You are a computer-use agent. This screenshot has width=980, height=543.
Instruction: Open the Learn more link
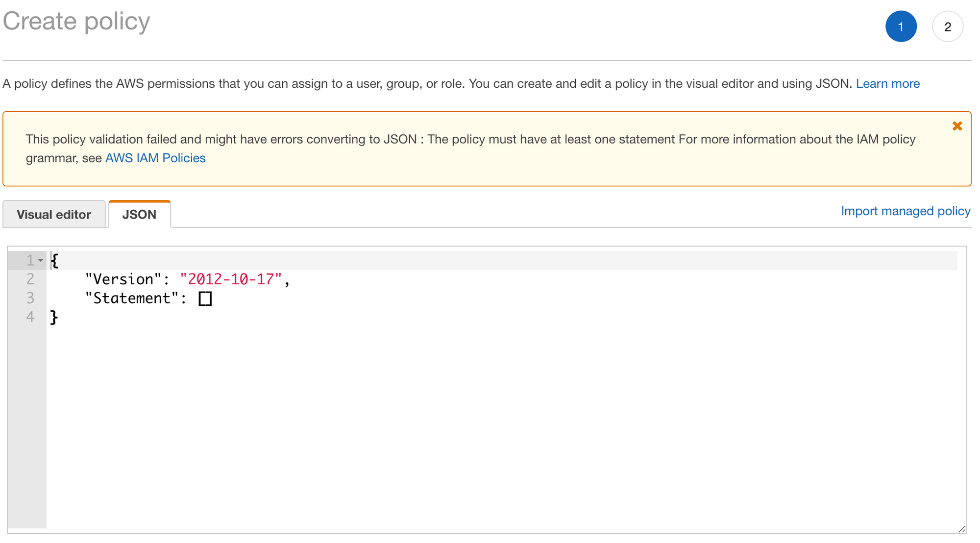[x=887, y=83]
